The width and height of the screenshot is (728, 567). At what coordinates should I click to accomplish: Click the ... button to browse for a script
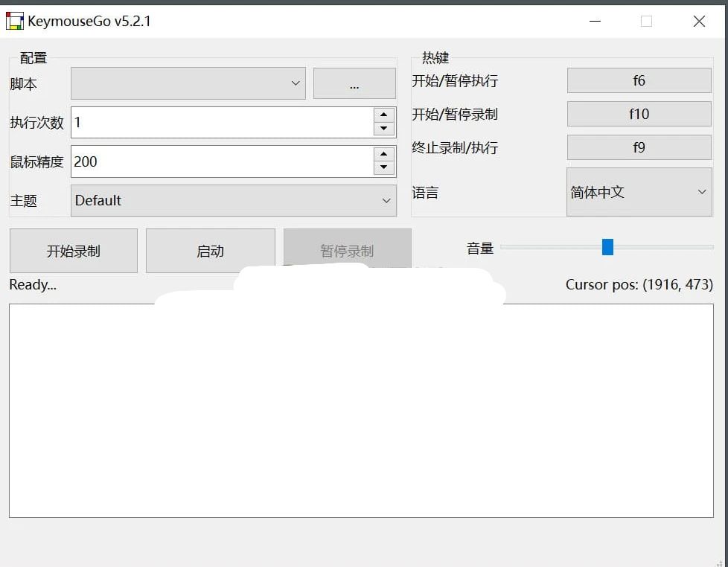tap(354, 83)
